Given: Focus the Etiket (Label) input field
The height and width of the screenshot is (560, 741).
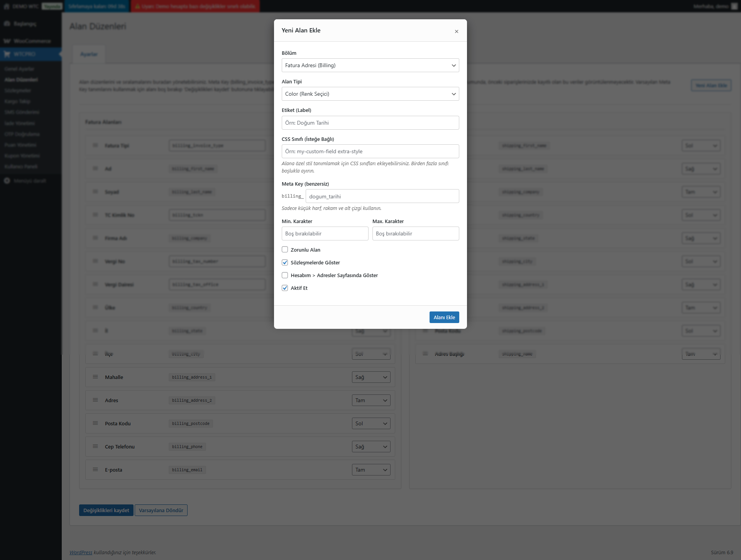Looking at the screenshot, I should pyautogui.click(x=370, y=123).
